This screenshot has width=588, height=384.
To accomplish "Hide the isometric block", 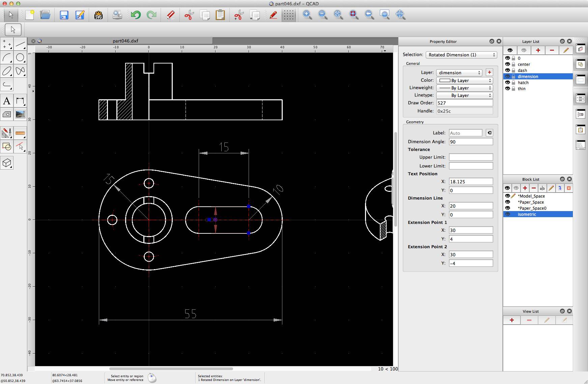I will click(x=508, y=214).
